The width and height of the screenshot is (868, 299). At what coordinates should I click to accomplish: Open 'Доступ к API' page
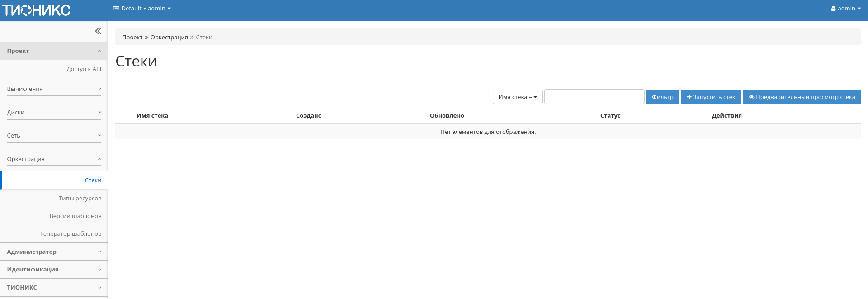(x=84, y=69)
